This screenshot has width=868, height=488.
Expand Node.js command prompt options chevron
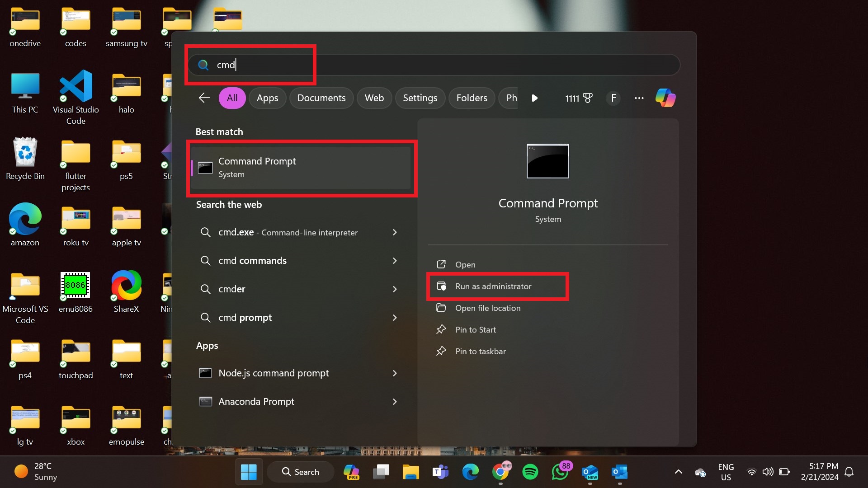click(x=395, y=373)
